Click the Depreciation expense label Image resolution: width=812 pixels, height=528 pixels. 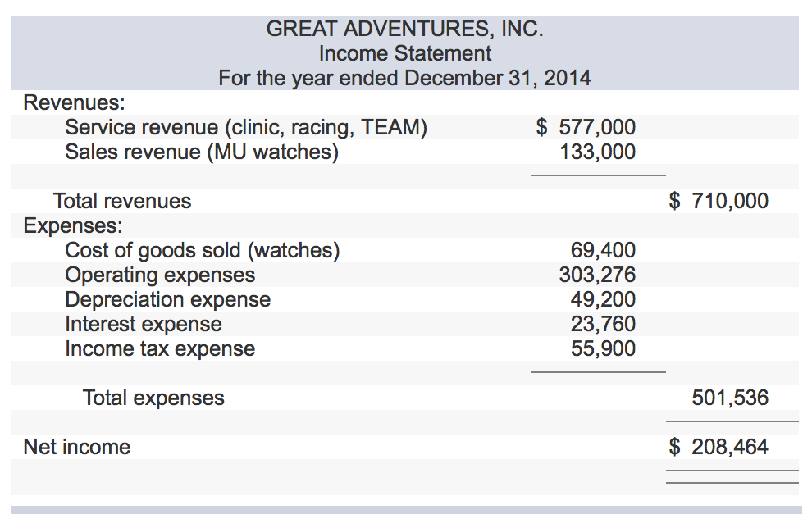[x=168, y=300]
